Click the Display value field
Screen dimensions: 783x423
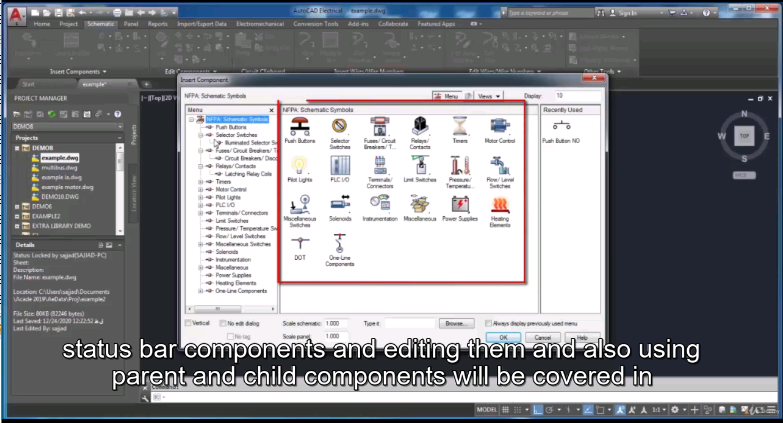[577, 96]
